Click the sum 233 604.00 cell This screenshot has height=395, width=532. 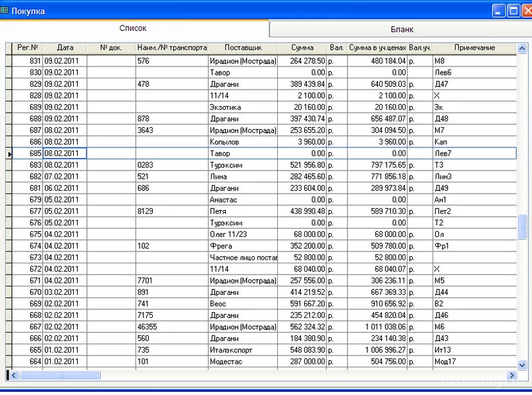(x=302, y=188)
